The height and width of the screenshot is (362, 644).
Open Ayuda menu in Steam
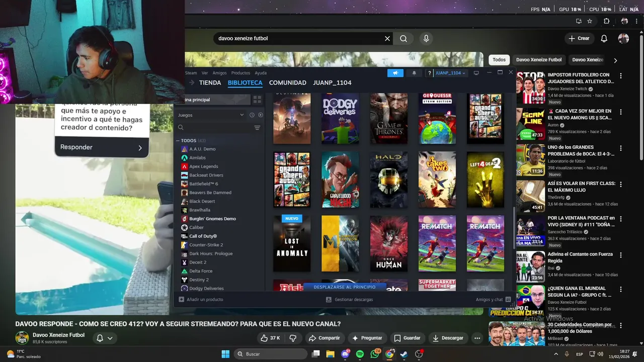pos(261,73)
